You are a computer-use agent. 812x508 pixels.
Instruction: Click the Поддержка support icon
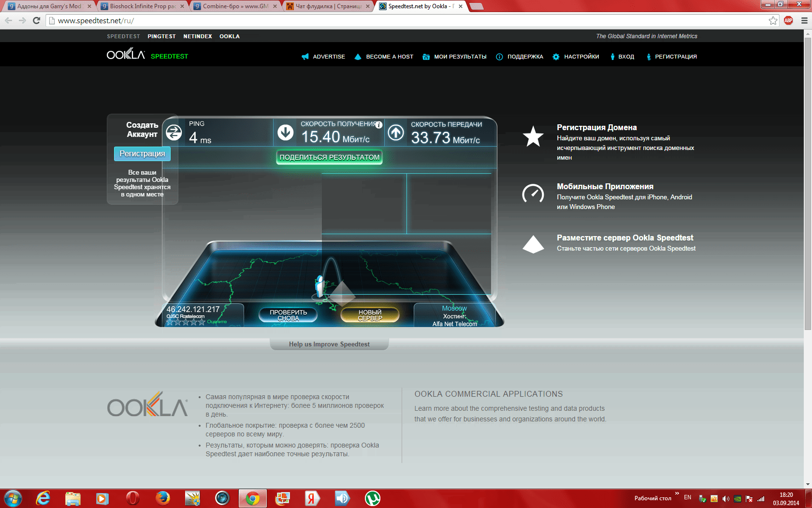(x=499, y=57)
